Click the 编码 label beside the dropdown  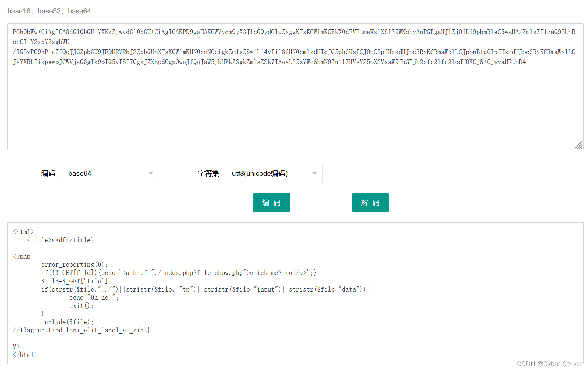[48, 173]
